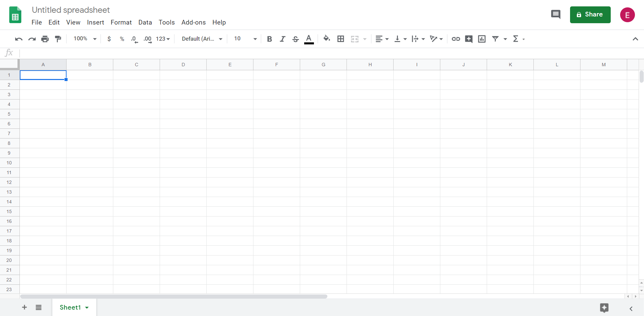The width and height of the screenshot is (644, 316).
Task: Click the select-all corner box
Action: [9, 65]
